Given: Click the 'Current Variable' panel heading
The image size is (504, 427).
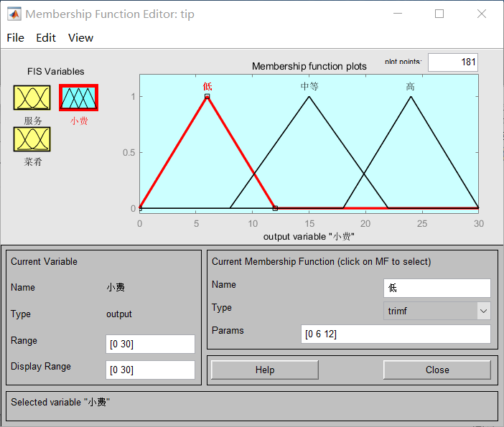Looking at the screenshot, I should tap(44, 261).
